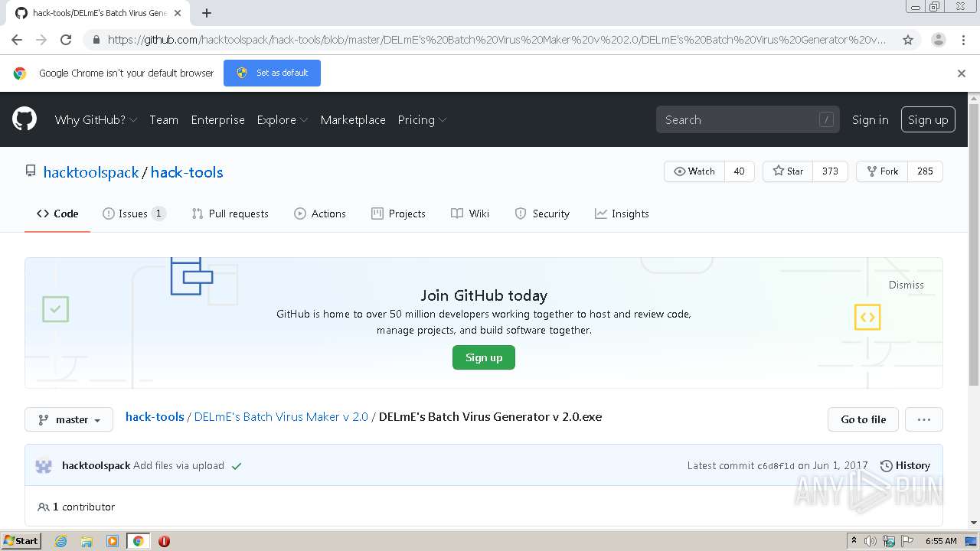The image size is (980, 551).
Task: Click the Sign in link
Action: click(x=871, y=119)
